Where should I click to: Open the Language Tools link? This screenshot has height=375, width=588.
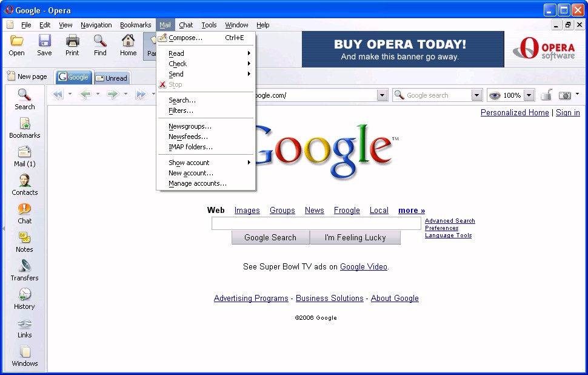coord(448,235)
